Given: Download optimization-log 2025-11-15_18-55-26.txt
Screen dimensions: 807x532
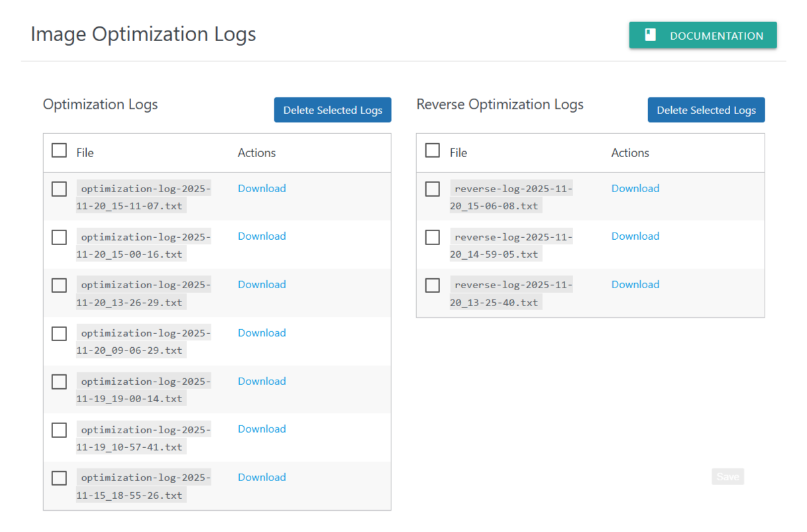Looking at the screenshot, I should click(x=262, y=478).
